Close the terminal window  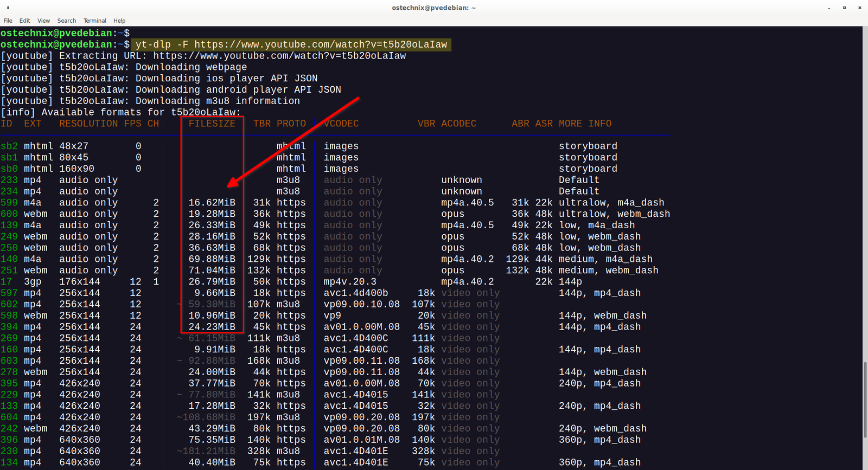859,8
